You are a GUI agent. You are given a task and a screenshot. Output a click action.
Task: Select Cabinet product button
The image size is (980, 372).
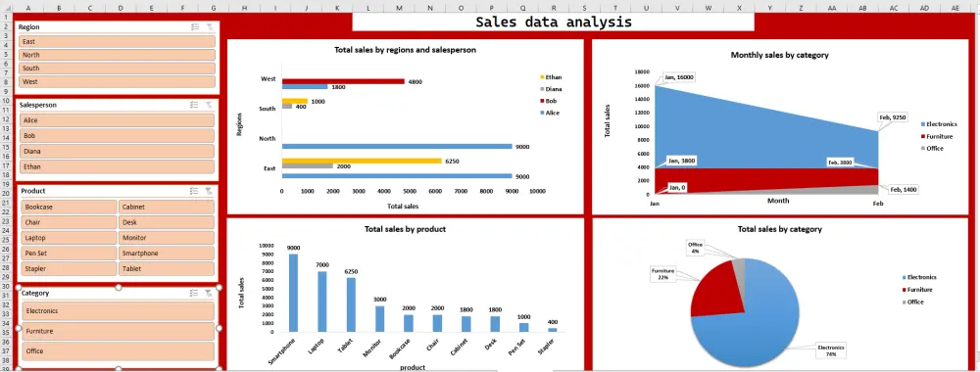click(167, 207)
